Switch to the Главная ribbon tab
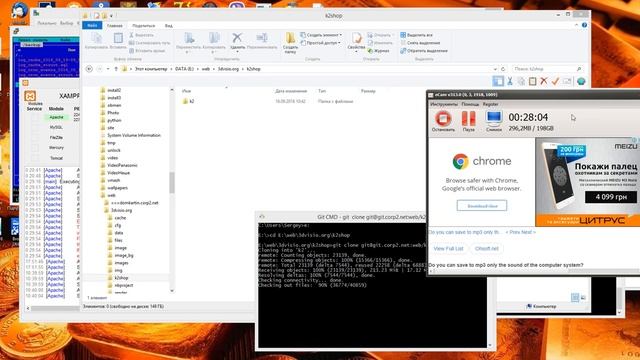Screen dimensions: 640x360 pos(115,26)
